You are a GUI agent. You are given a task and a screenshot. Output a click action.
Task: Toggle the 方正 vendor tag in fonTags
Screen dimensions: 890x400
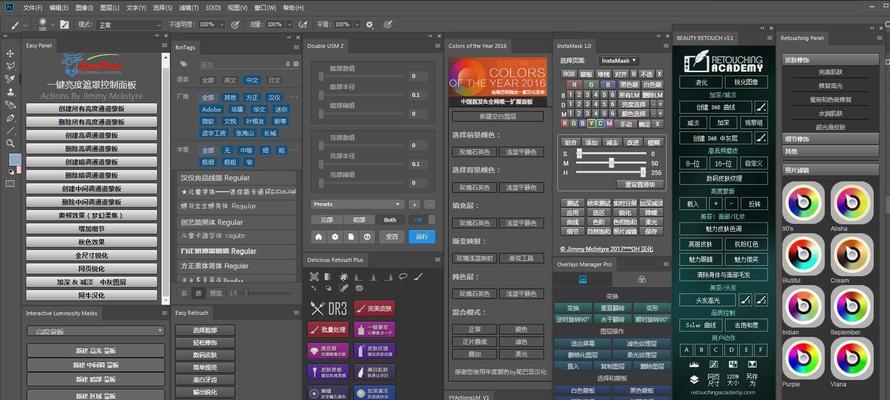(x=253, y=98)
